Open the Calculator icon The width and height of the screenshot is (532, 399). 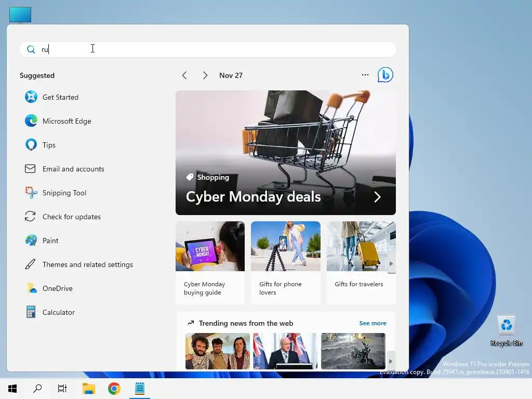(x=31, y=312)
